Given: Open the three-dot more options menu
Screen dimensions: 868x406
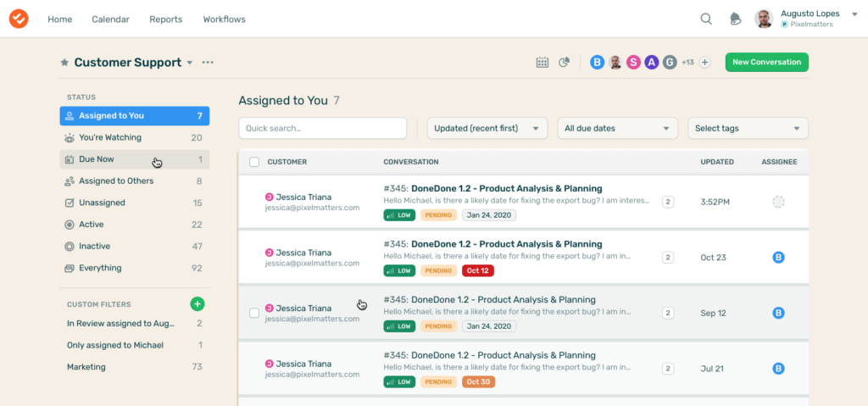Looking at the screenshot, I should coord(208,63).
